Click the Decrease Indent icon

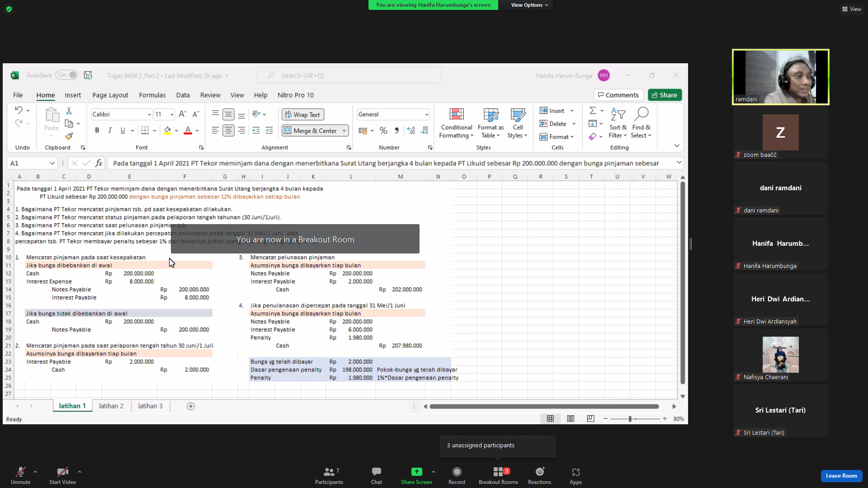pyautogui.click(x=256, y=131)
